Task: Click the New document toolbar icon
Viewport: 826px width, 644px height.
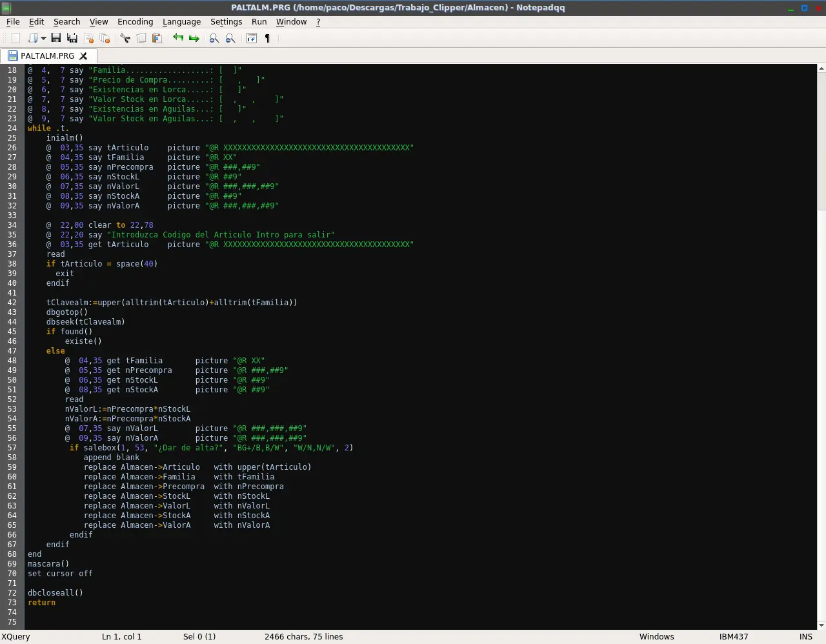Action: [16, 38]
